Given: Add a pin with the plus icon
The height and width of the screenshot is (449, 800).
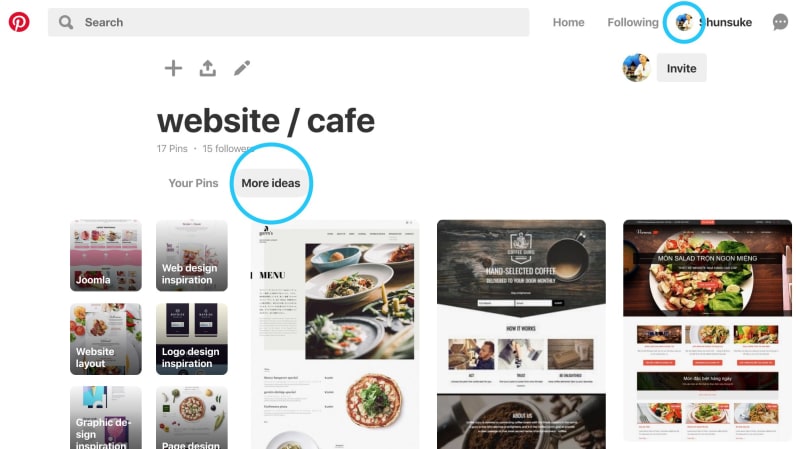Looking at the screenshot, I should [x=173, y=68].
